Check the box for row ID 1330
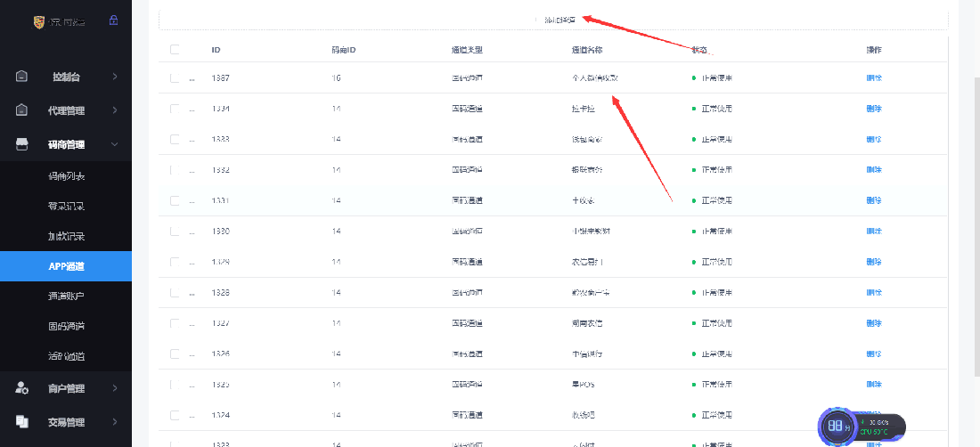This screenshot has width=980, height=447. (x=175, y=231)
